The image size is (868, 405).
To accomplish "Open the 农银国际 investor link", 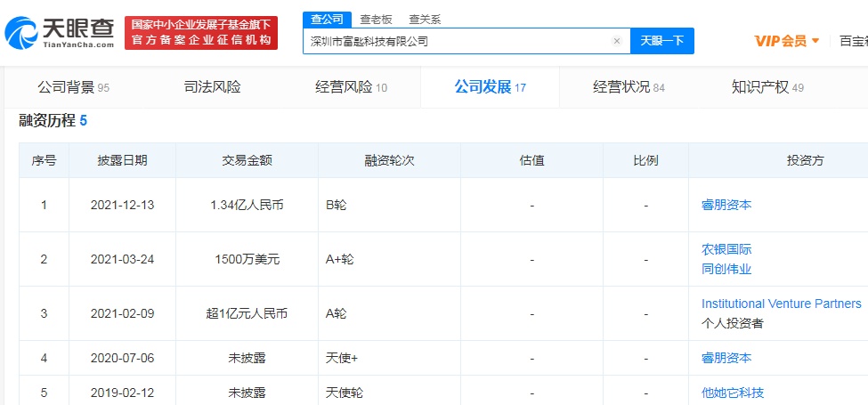I will (726, 249).
